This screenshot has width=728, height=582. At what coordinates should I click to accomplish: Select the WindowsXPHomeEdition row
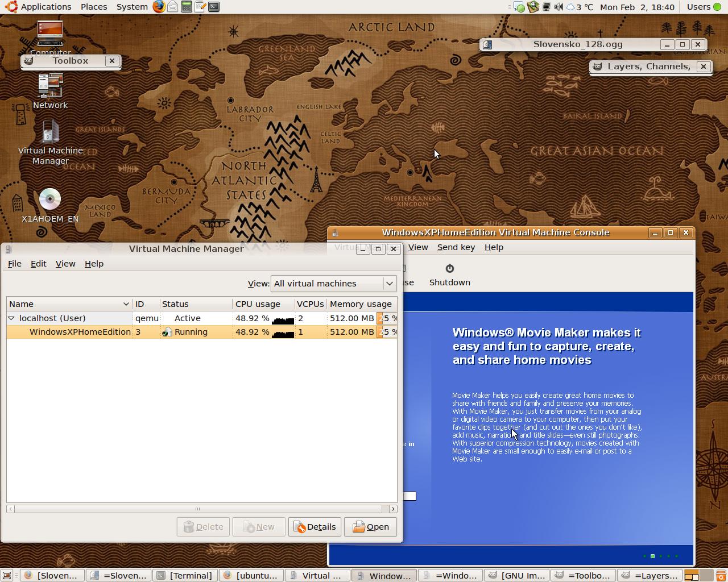coord(201,332)
